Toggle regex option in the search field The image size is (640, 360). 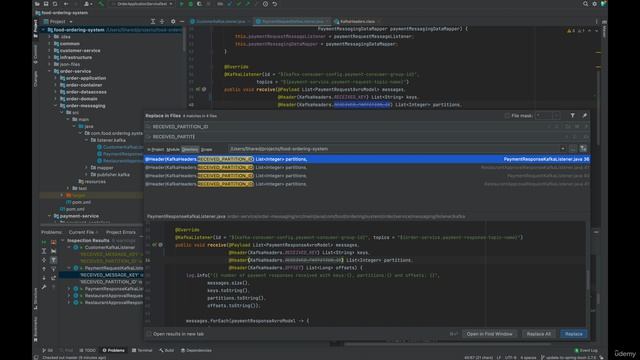point(586,127)
